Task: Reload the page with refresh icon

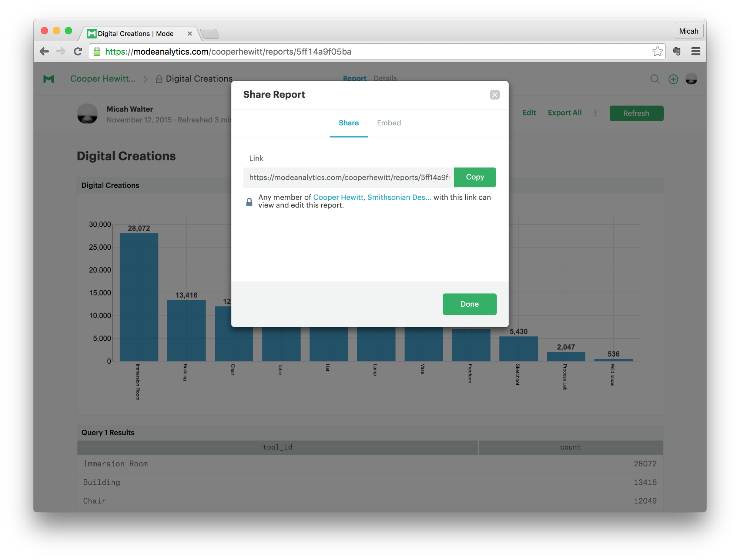Action: [x=78, y=51]
